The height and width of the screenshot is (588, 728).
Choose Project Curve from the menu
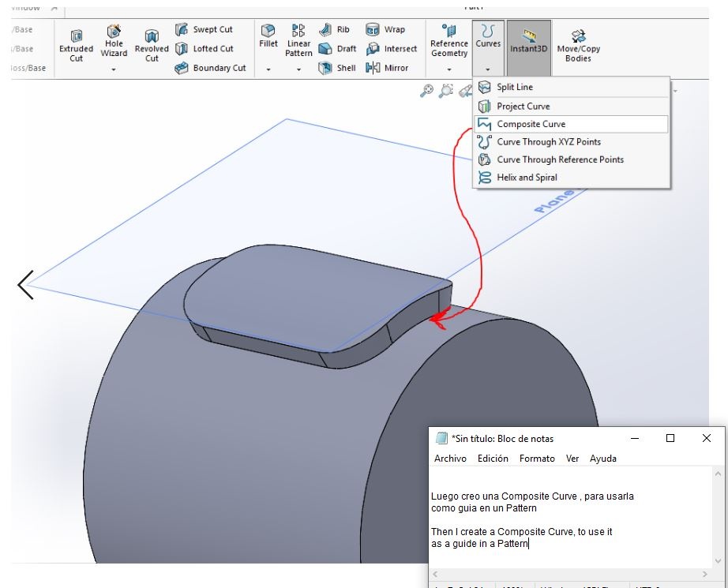click(572, 107)
